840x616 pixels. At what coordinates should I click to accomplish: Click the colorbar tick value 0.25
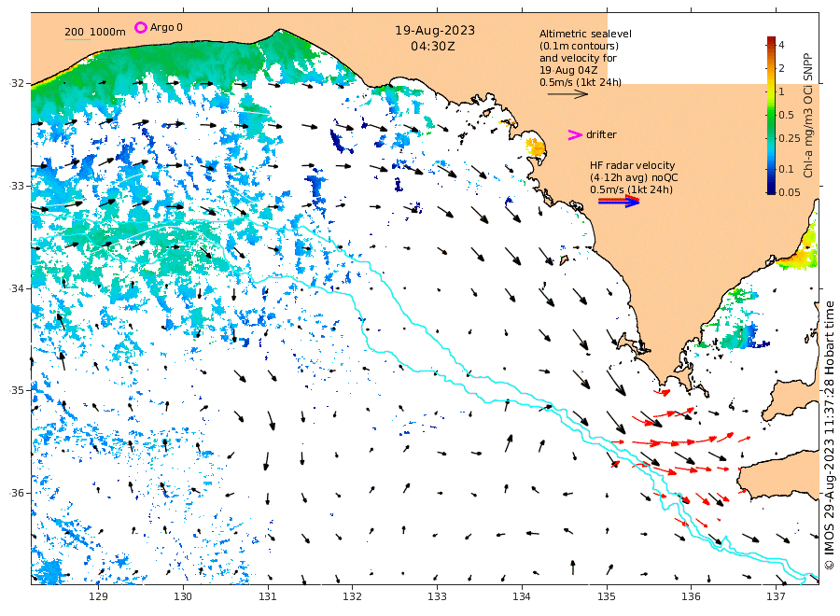click(x=789, y=138)
